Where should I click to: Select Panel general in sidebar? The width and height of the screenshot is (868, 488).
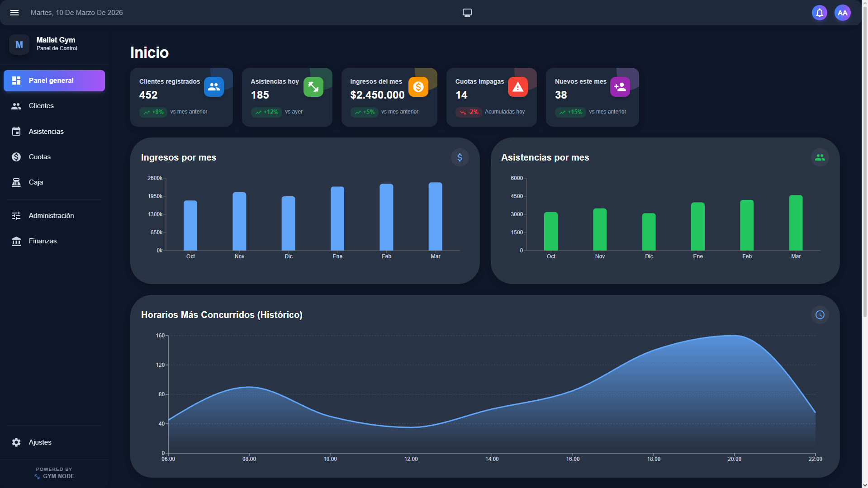tap(54, 81)
